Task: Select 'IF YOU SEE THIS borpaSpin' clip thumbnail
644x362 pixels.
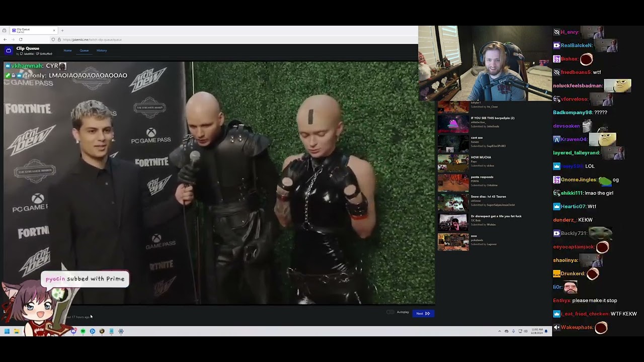Action: click(453, 124)
